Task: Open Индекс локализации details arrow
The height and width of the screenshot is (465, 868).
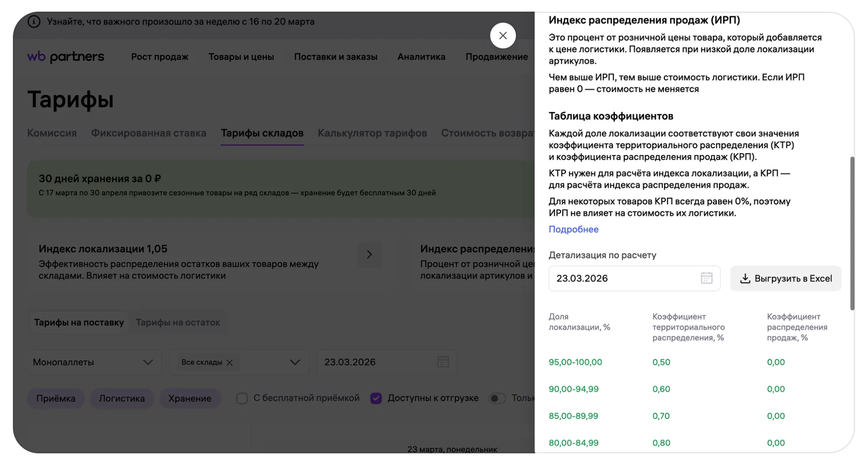Action: 369,254
